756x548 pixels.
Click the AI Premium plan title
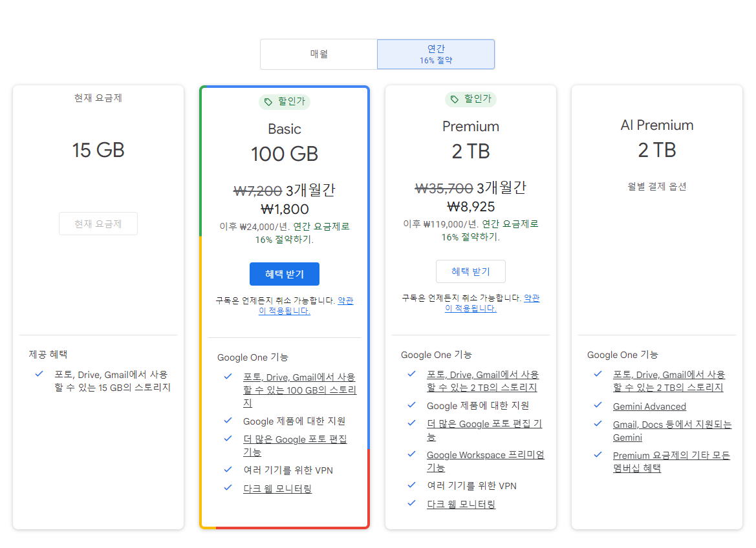click(656, 125)
